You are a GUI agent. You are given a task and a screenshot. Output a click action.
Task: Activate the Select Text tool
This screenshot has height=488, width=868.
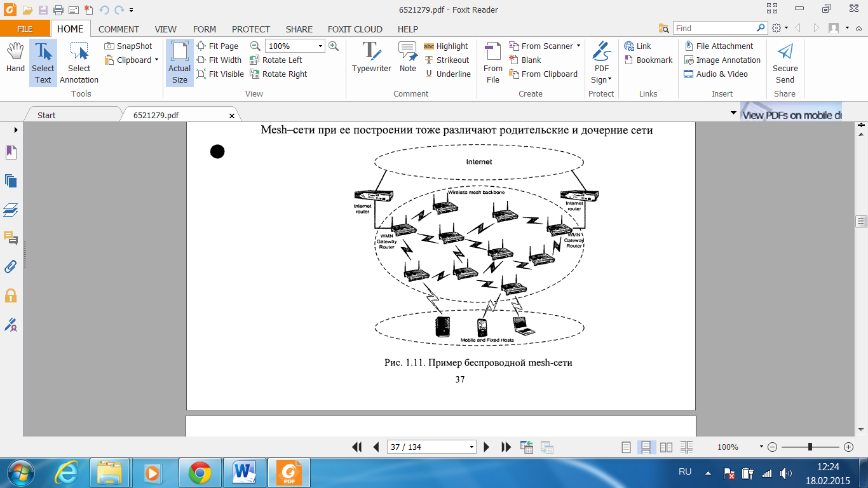43,62
